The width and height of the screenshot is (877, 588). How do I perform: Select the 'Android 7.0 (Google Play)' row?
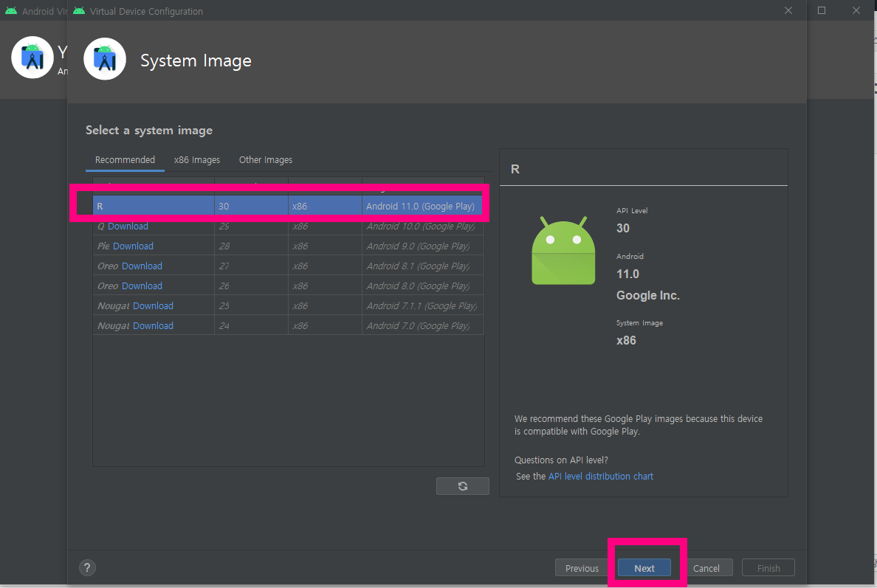coord(288,326)
